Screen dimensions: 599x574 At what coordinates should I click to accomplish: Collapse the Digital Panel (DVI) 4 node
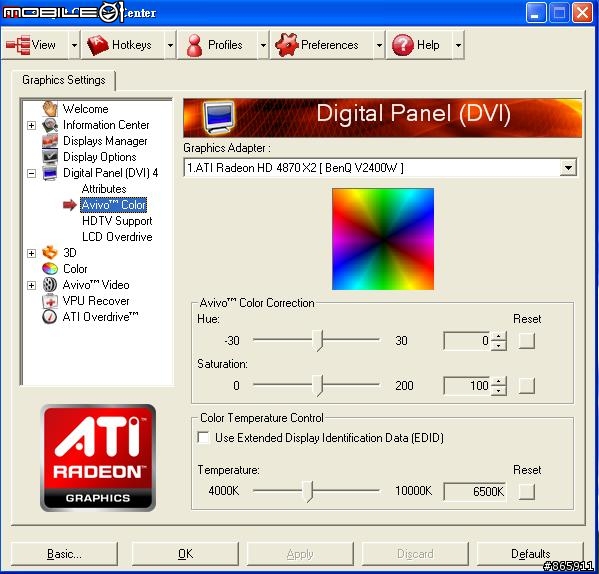coord(32,173)
